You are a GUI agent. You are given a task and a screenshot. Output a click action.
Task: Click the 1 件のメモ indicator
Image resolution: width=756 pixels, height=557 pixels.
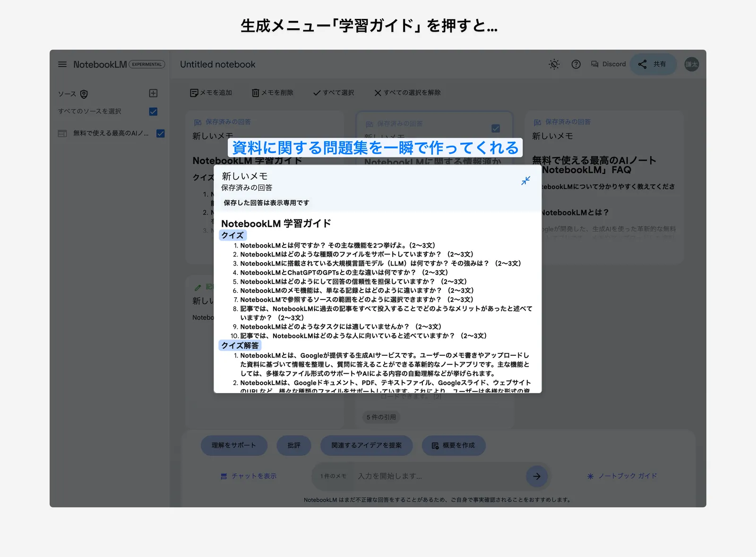tap(334, 476)
